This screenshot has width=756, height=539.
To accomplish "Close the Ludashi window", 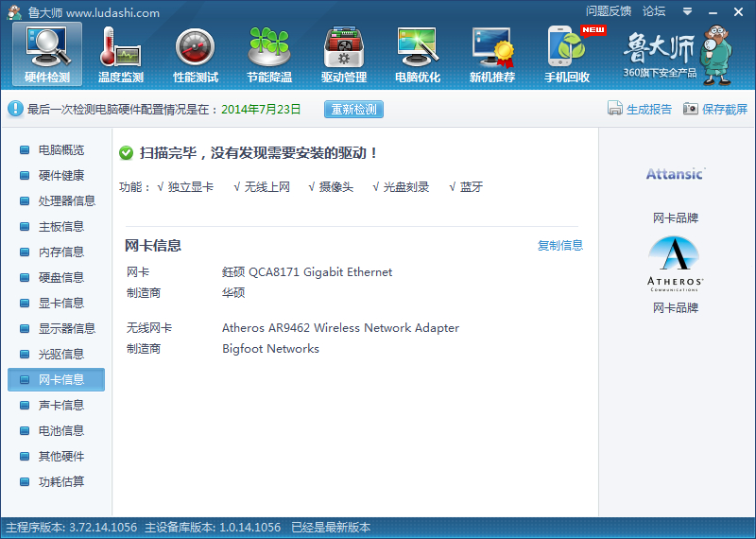I will click(738, 12).
